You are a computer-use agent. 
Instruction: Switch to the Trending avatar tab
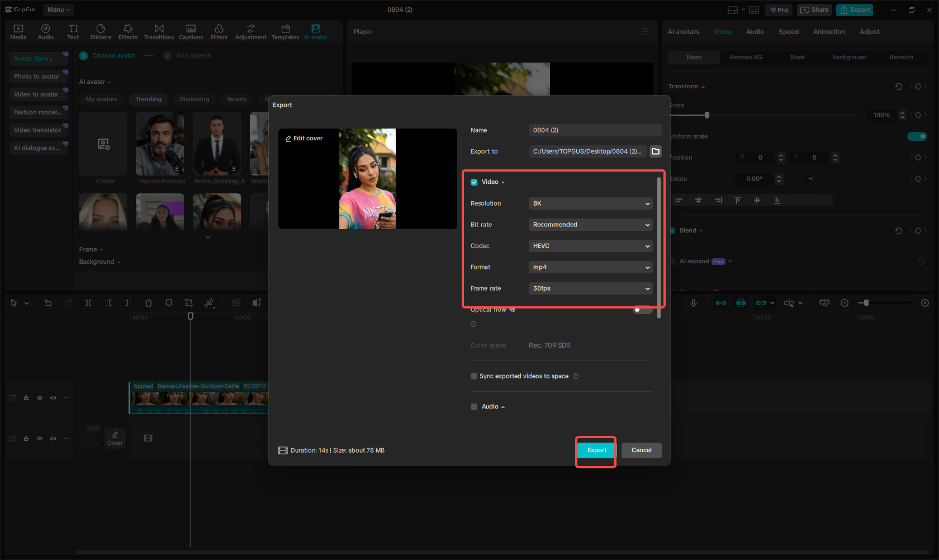[x=148, y=99]
